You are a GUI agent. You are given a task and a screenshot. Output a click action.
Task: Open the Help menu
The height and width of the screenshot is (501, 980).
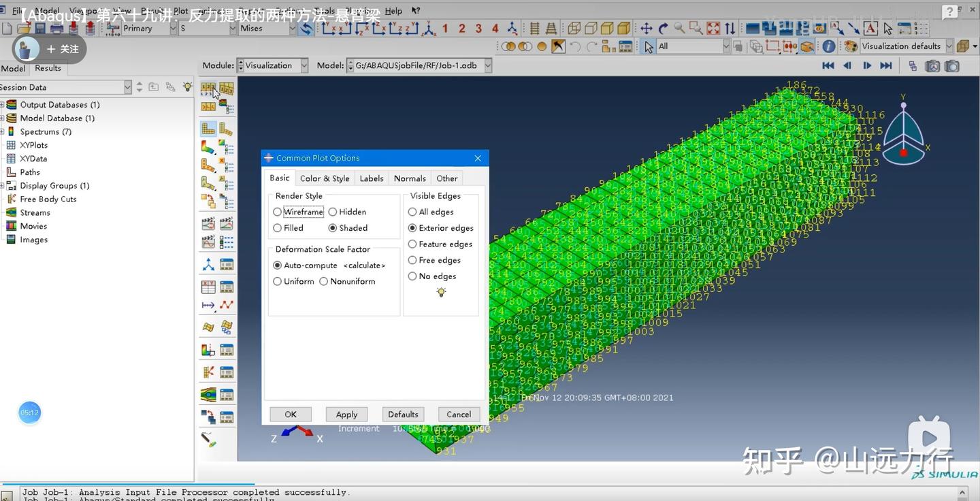393,11
